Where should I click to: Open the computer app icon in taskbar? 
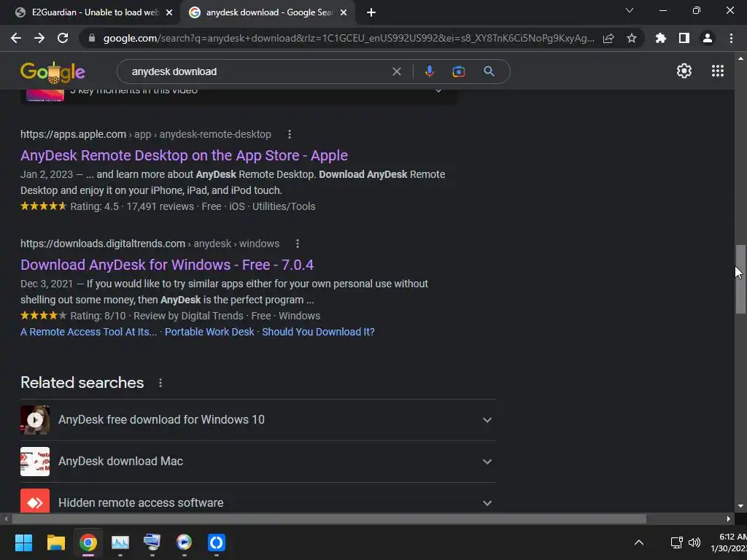tap(152, 542)
